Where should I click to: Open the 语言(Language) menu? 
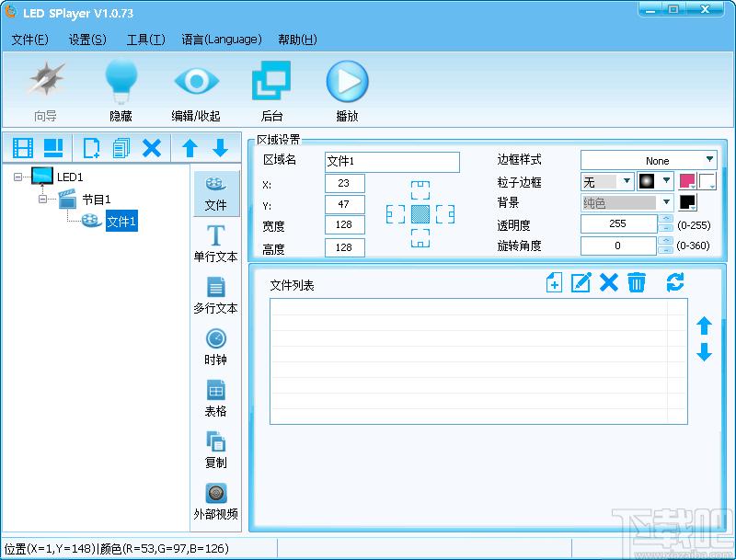tap(222, 40)
